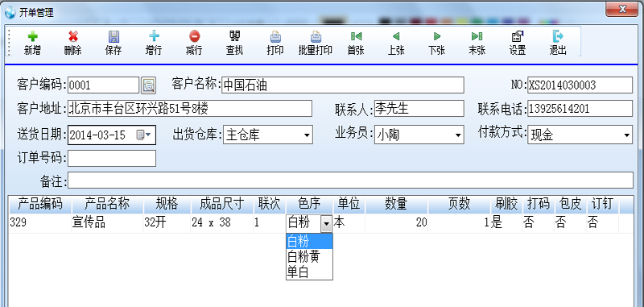Expand the 出货仓库 warehouse dropdown
This screenshot has width=644, height=307.
tap(307, 135)
